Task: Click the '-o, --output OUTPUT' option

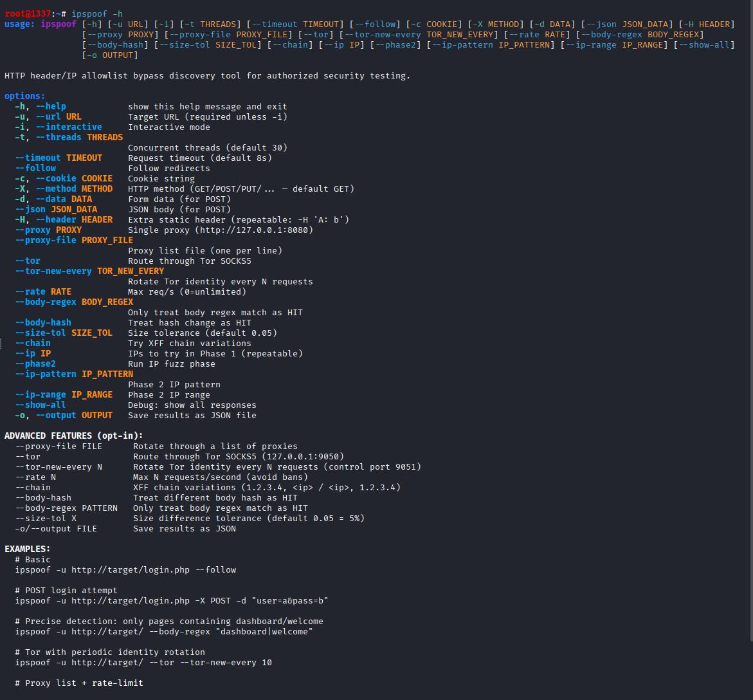Action: 64,416
